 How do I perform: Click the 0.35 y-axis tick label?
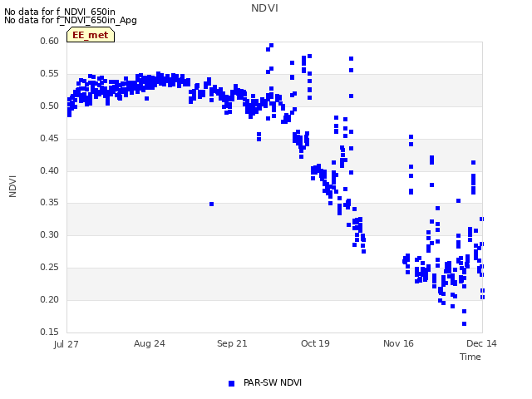[x=50, y=203]
